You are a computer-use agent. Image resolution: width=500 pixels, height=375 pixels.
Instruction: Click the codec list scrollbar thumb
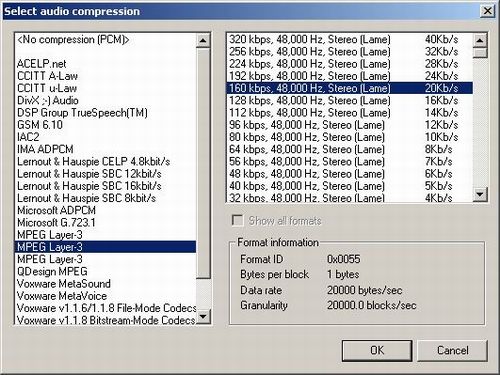pyautogui.click(x=203, y=163)
